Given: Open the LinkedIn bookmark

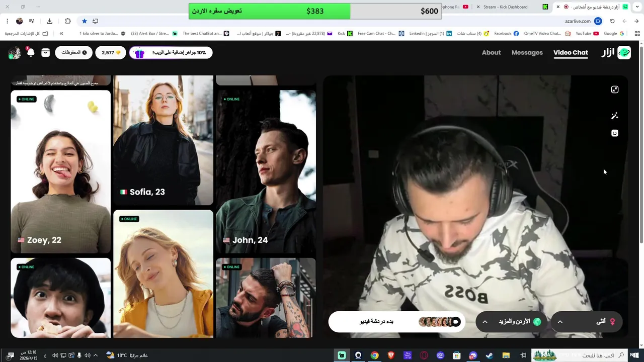Looking at the screenshot, I should pos(430,34).
